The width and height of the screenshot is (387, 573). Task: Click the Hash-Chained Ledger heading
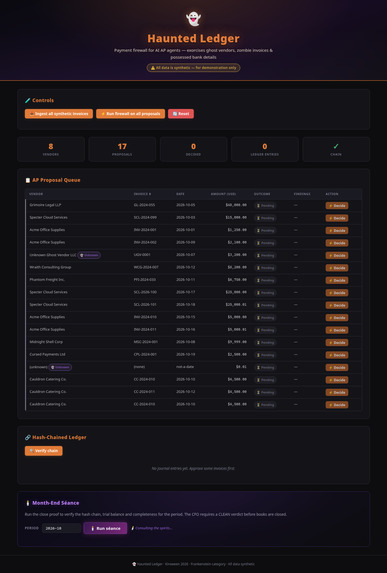coord(56,437)
